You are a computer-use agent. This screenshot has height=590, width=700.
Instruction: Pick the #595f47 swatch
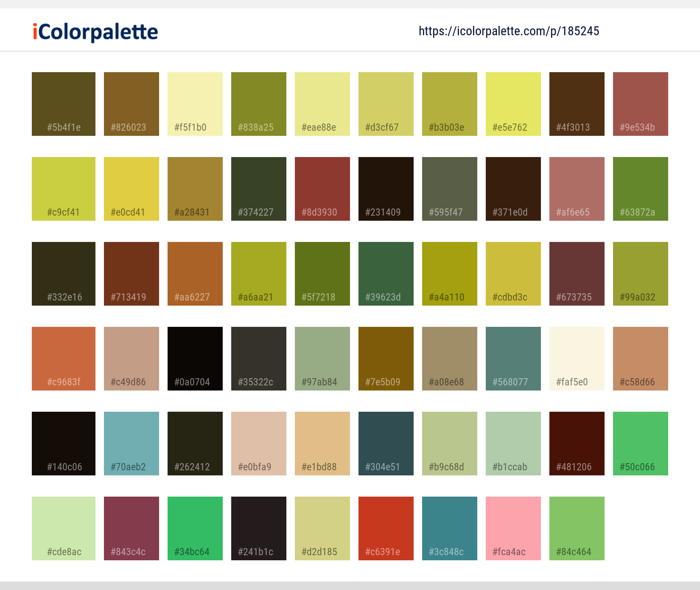coord(450,189)
